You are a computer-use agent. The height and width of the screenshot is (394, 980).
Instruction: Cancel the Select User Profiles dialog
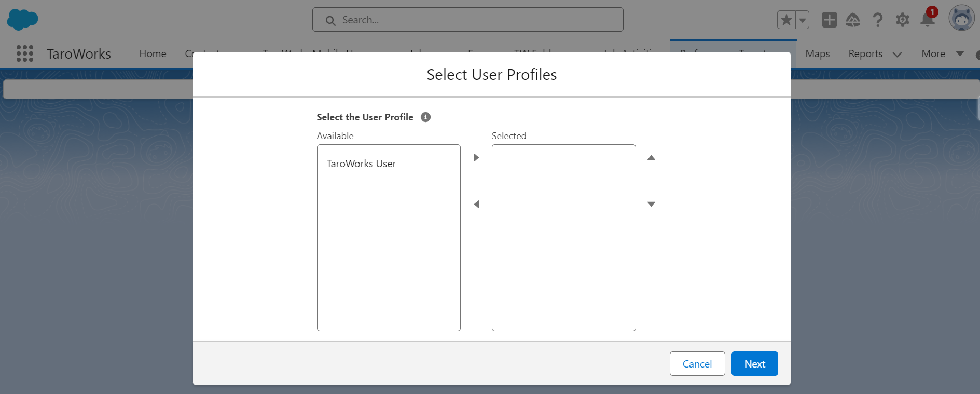(697, 364)
